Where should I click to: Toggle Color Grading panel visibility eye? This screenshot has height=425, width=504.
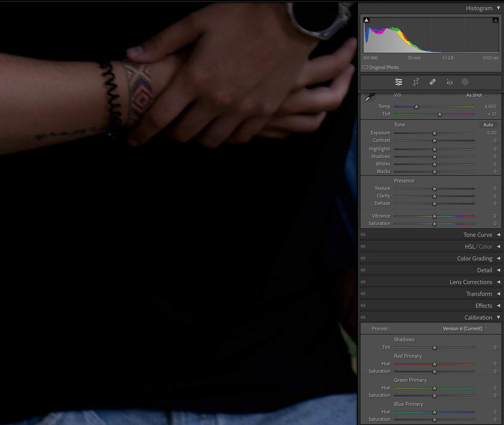(x=363, y=258)
